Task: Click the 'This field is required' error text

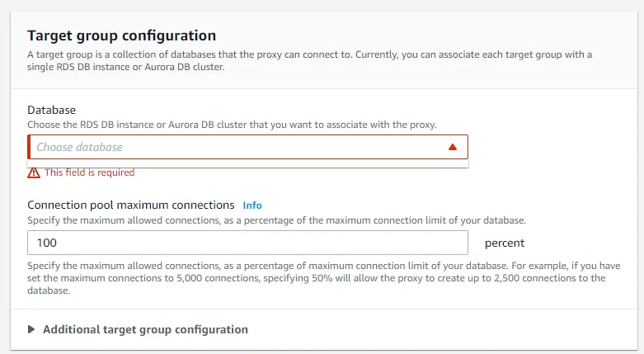Action: click(89, 172)
